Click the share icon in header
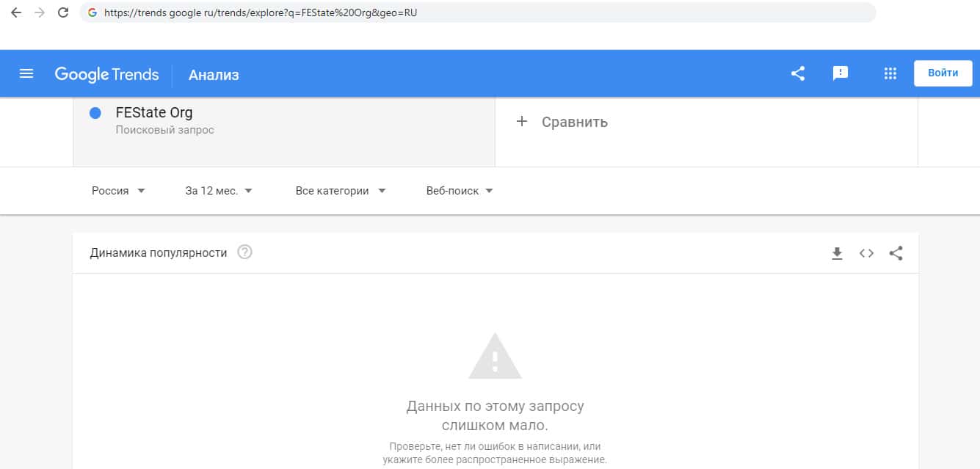Screen dimensions: 980x469 coord(798,73)
